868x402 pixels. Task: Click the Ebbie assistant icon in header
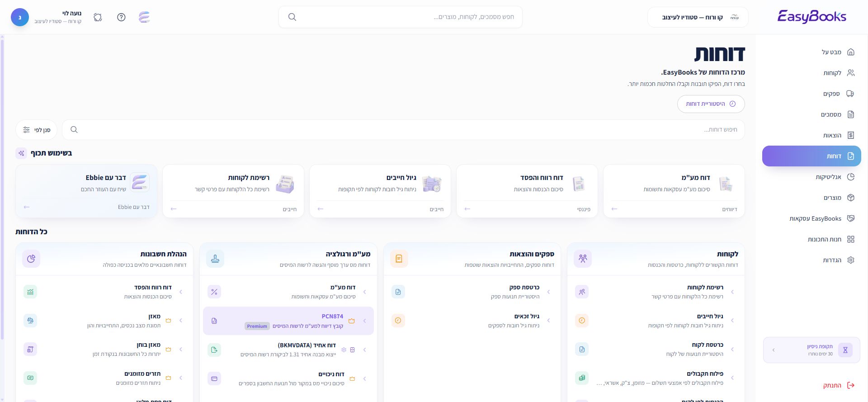tap(144, 17)
